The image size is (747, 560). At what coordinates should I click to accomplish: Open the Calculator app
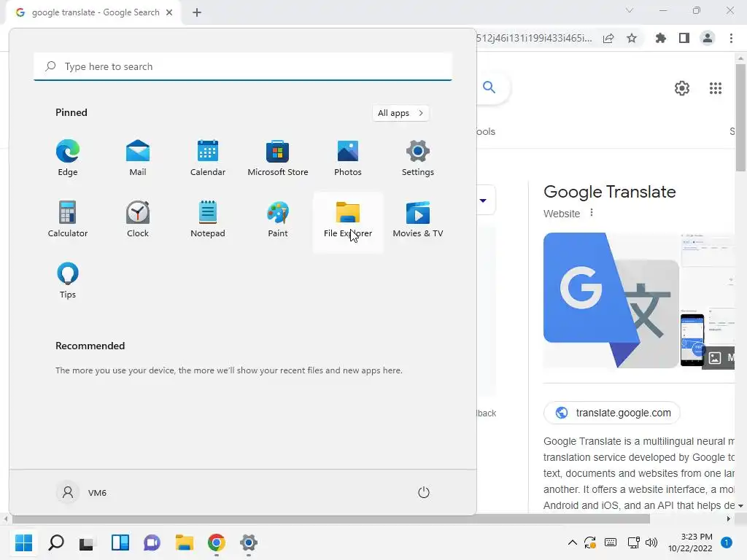point(68,219)
